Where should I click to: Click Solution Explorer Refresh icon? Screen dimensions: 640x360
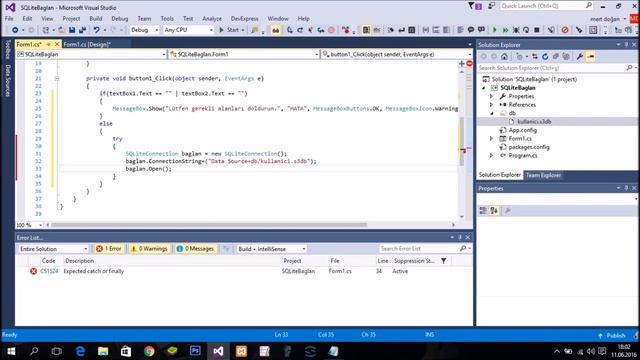545,57
